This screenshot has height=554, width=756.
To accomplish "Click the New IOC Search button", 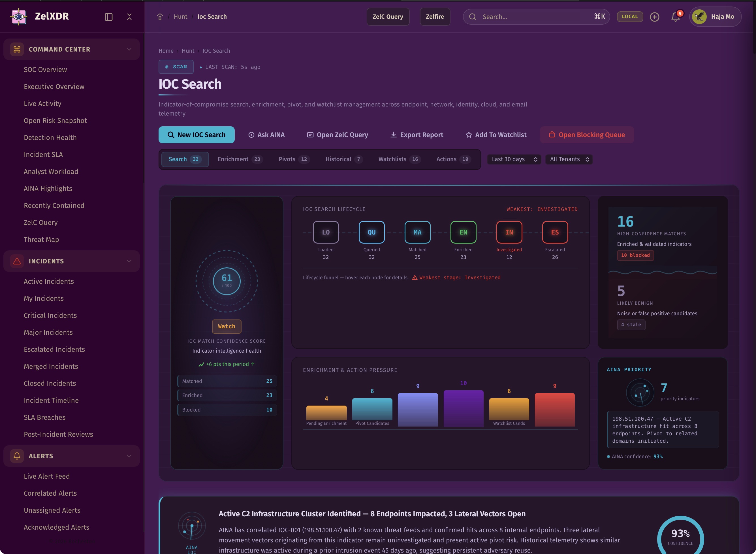I will click(x=197, y=135).
